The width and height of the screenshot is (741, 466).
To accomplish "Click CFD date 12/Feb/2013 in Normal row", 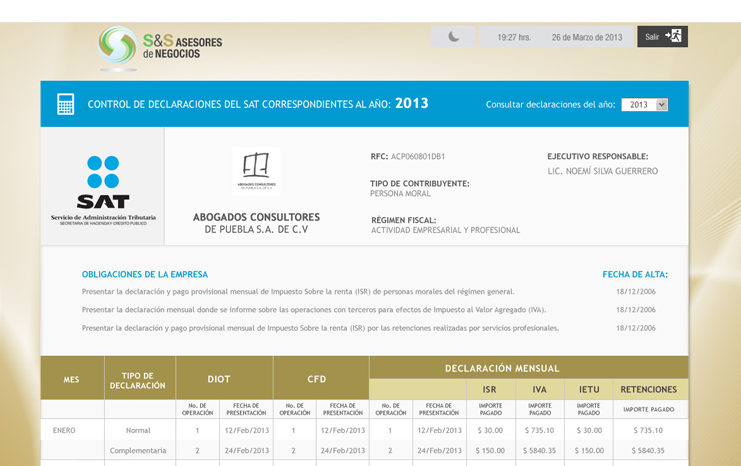I will pyautogui.click(x=343, y=431).
